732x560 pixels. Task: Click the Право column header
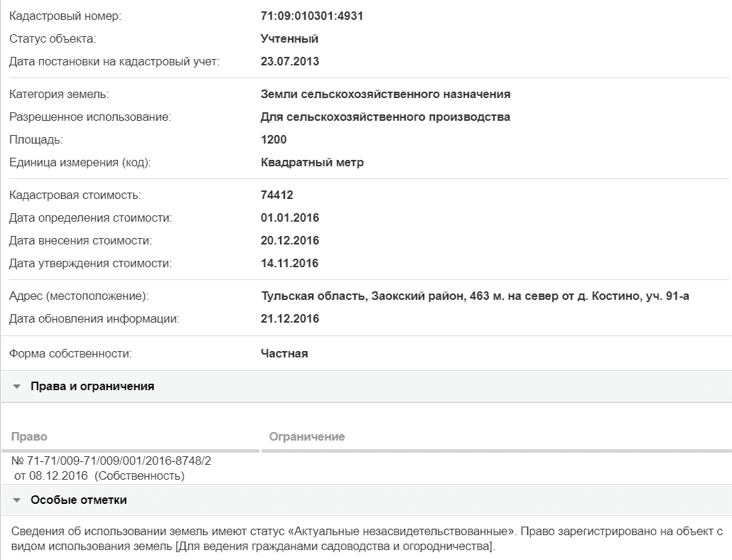(29, 437)
